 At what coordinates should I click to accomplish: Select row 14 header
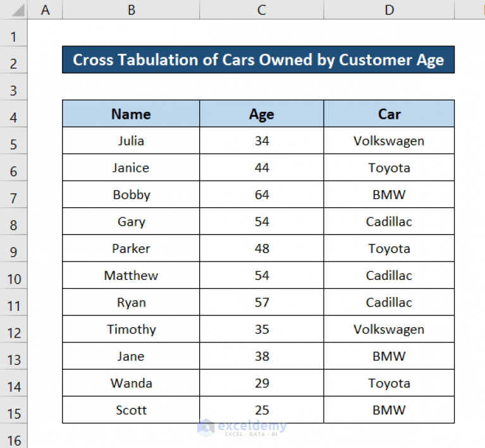tap(14, 383)
